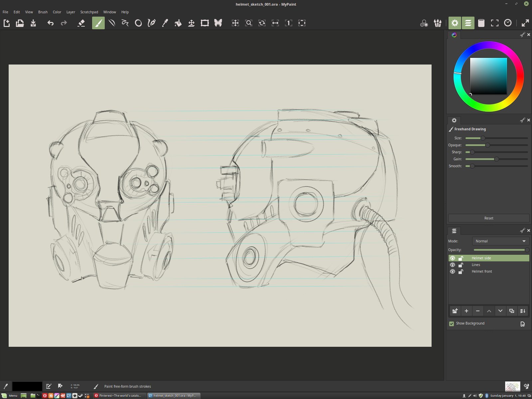The height and width of the screenshot is (399, 532).
Task: Uncheck Show Background
Action: [x=452, y=323]
